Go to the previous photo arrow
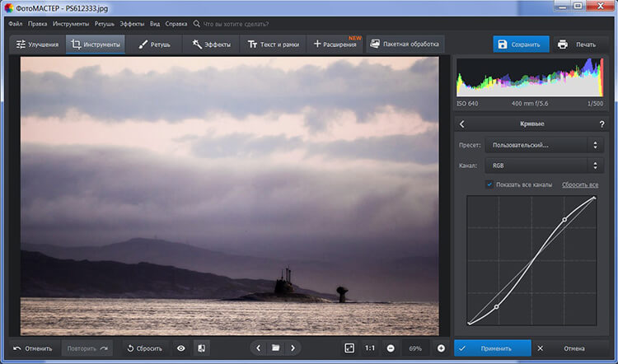This screenshot has height=364, width=618. (258, 348)
